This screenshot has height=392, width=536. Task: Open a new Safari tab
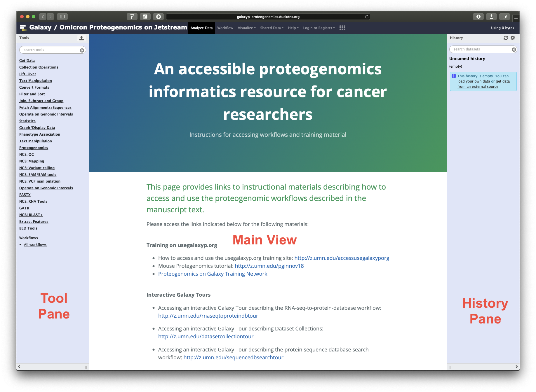click(x=516, y=18)
